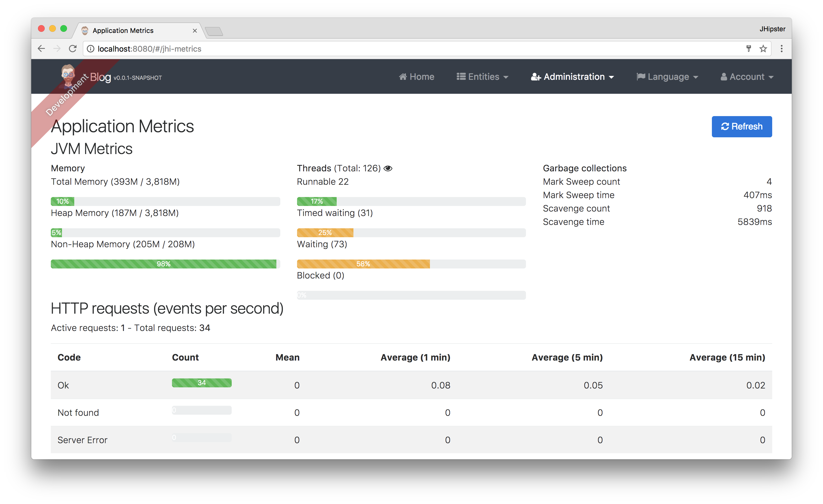Open the Language dropdown
Viewport: 823px width, 504px height.
click(x=667, y=77)
